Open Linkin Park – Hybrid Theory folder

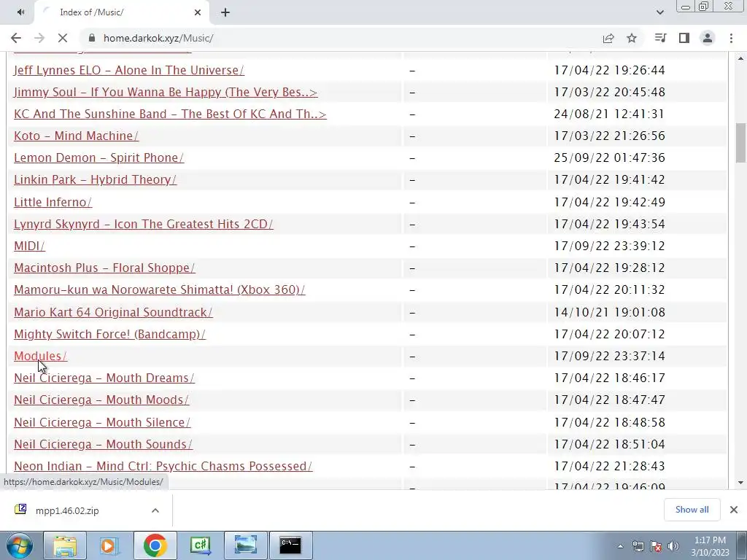pyautogui.click(x=96, y=179)
